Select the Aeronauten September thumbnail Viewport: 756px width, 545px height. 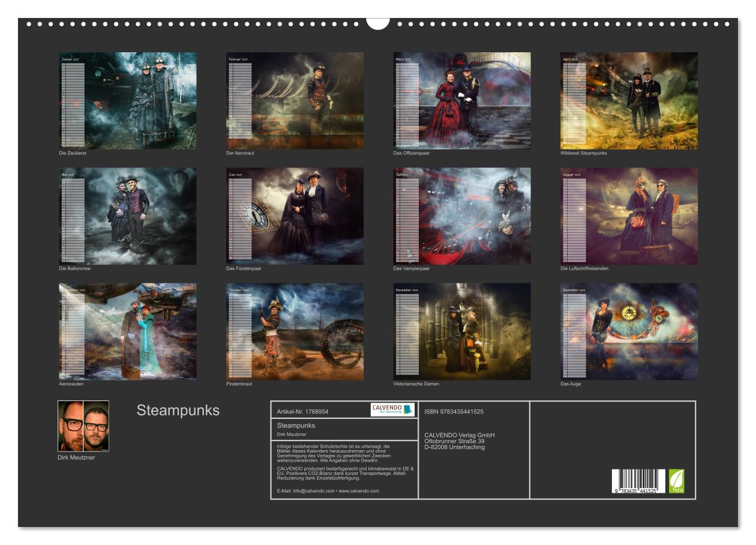(x=128, y=331)
